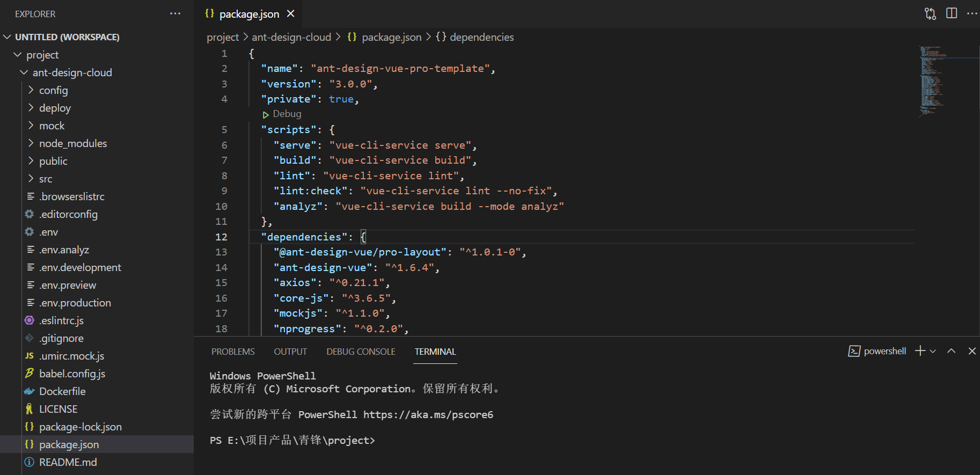Click the package-lock.json braces icon

30,427
